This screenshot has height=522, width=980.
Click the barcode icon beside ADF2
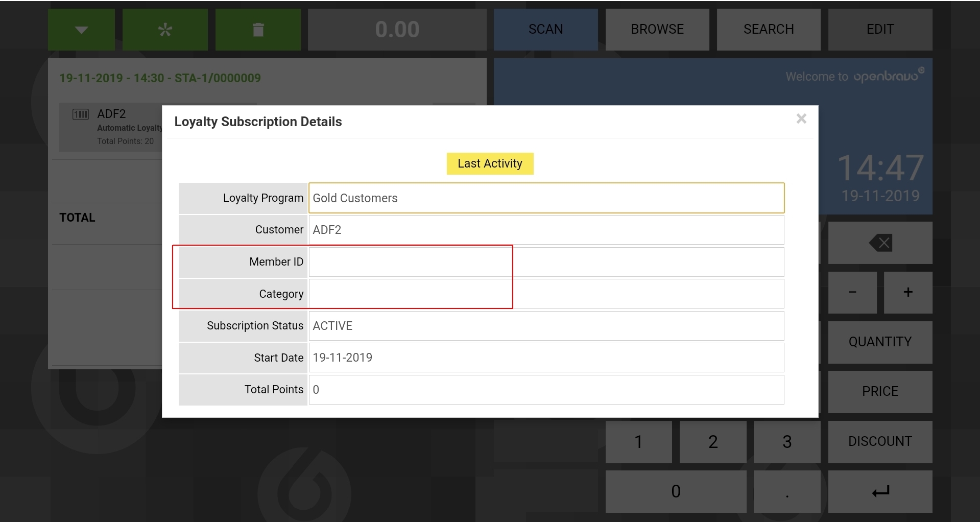coord(81,114)
